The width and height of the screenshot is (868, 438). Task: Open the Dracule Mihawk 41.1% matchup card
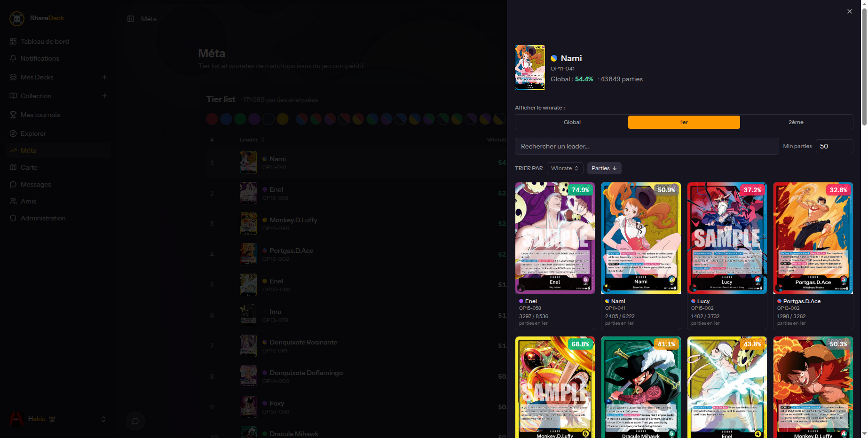click(641, 387)
